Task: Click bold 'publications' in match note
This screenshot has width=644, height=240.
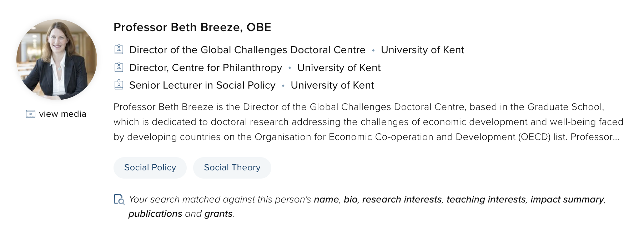Action: (x=155, y=214)
